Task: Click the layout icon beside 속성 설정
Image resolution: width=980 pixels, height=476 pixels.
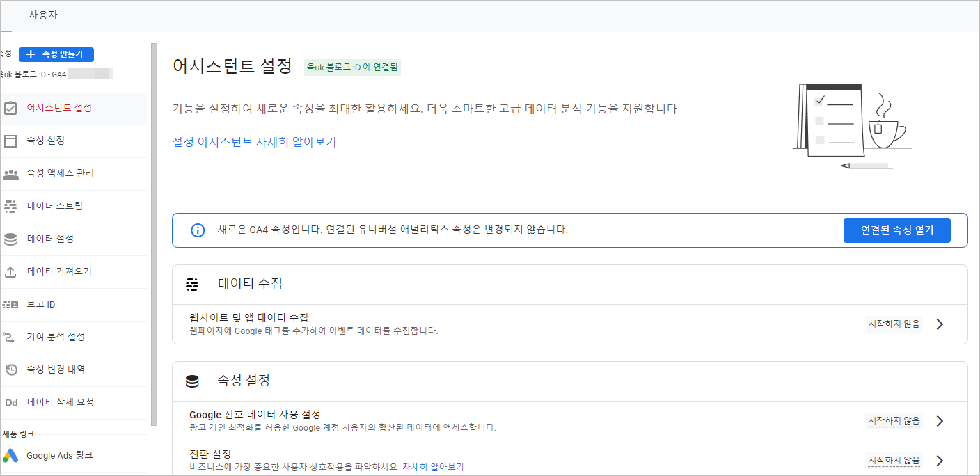Action: pos(10,141)
